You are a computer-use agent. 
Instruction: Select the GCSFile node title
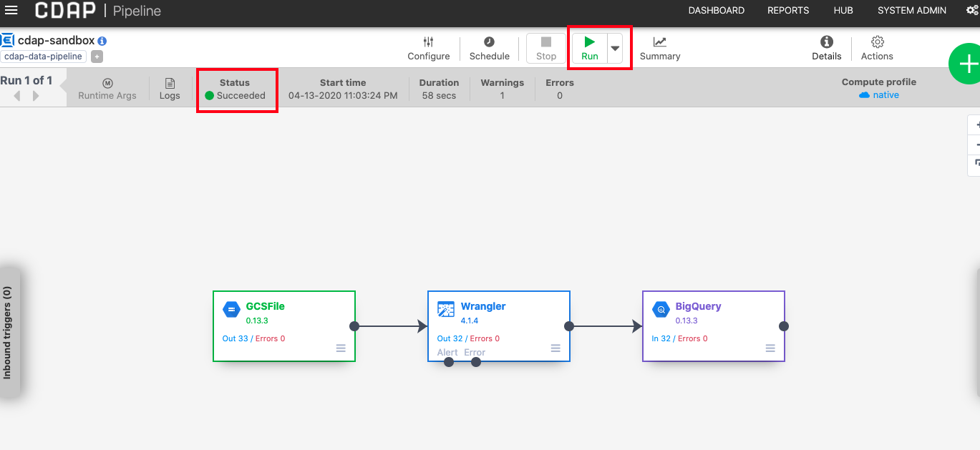[x=265, y=306]
